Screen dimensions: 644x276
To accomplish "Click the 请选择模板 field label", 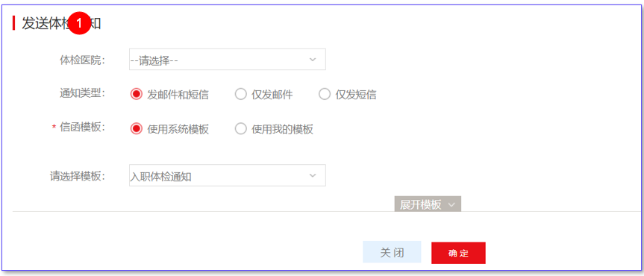I will [78, 176].
